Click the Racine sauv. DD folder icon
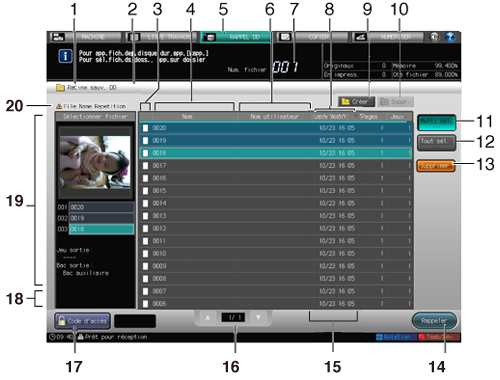This screenshot has width=500, height=380. pos(60,88)
